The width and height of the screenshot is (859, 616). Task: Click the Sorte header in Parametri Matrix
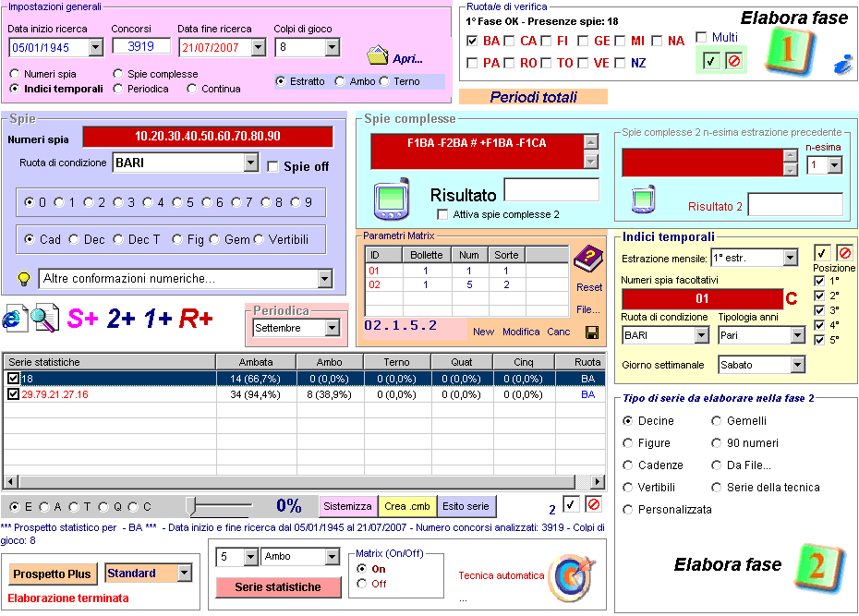(506, 255)
